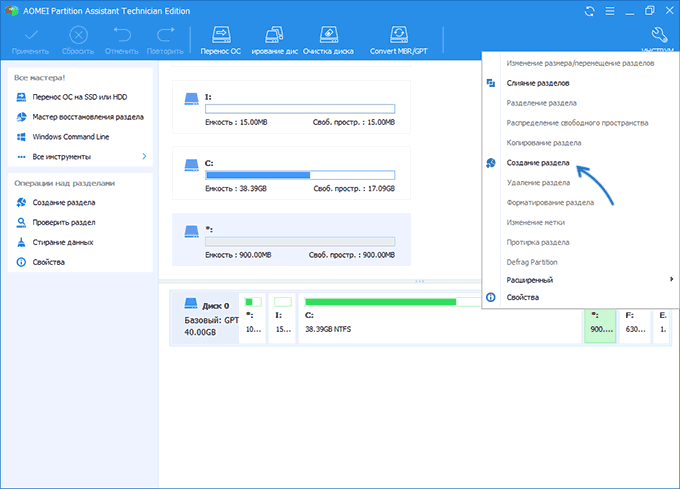The width and height of the screenshot is (680, 489).
Task: Expand Расширенный submenu arrow
Action: click(671, 279)
